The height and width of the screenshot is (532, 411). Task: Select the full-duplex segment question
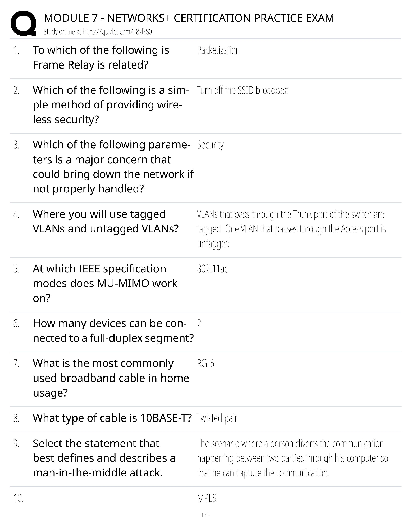pyautogui.click(x=113, y=330)
